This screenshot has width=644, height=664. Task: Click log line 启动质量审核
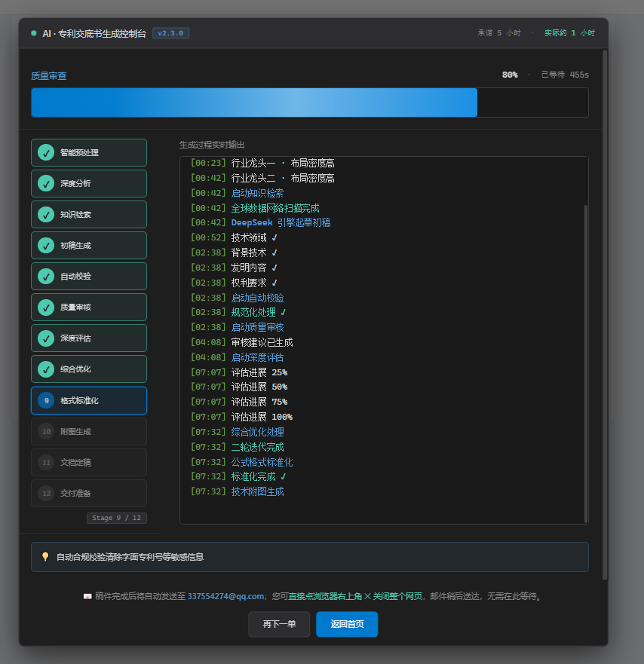click(x=257, y=327)
